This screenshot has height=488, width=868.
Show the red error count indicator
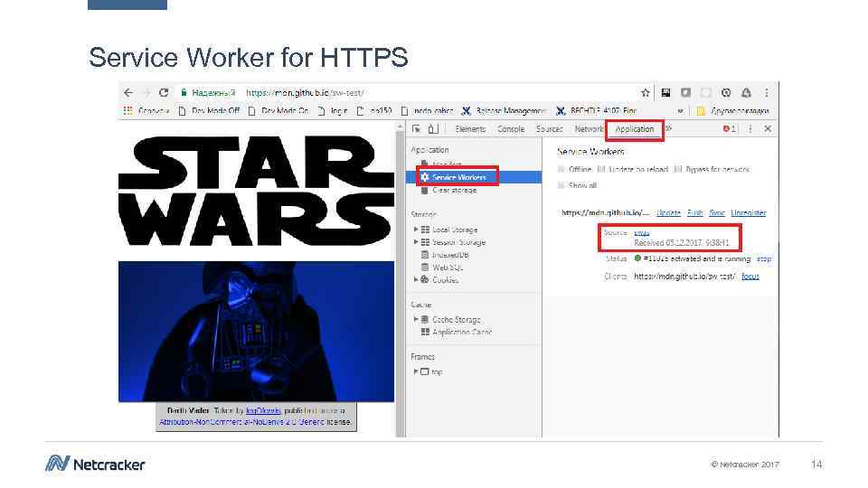[729, 129]
